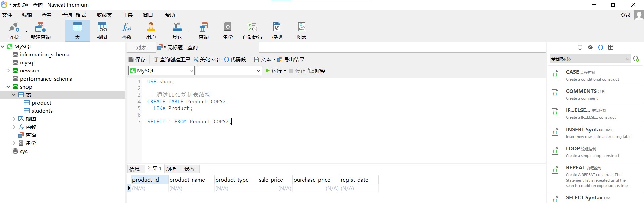This screenshot has height=203, width=644.
Task: Open the 帮助 (Help) menu
Action: tap(170, 15)
